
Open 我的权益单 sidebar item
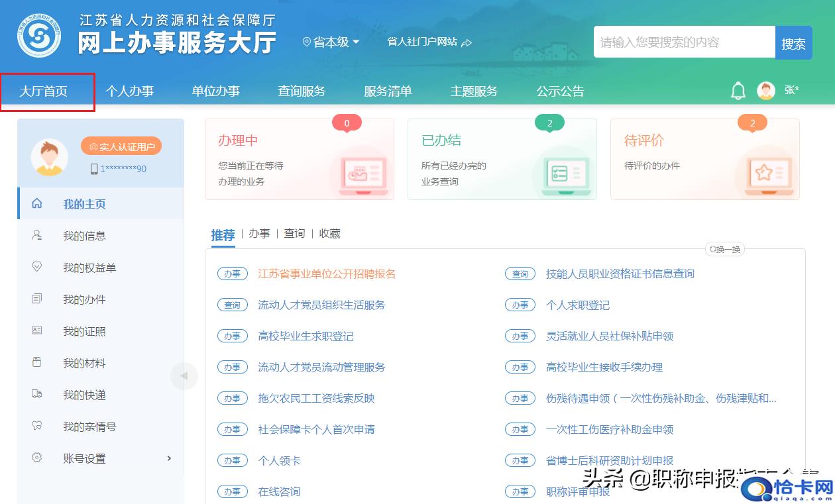pyautogui.click(x=89, y=268)
